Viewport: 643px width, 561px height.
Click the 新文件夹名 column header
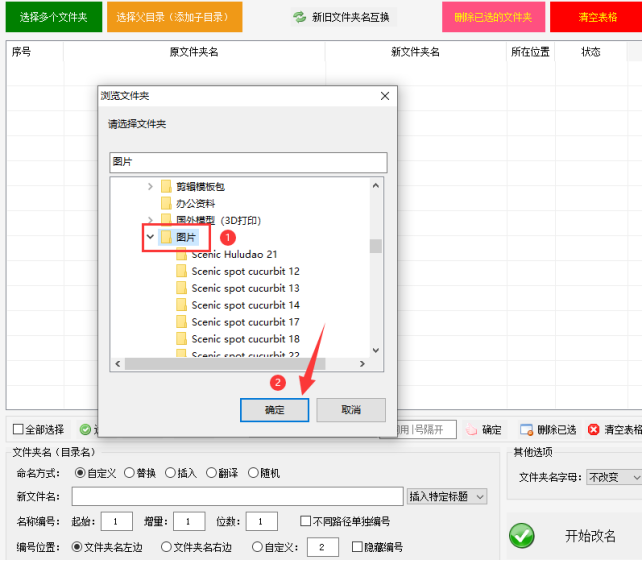415,52
